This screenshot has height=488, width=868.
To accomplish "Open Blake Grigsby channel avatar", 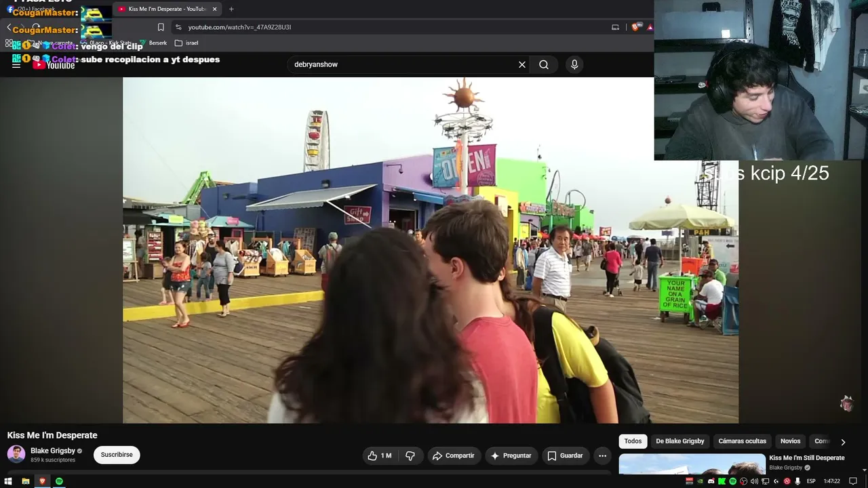I will [x=16, y=454].
